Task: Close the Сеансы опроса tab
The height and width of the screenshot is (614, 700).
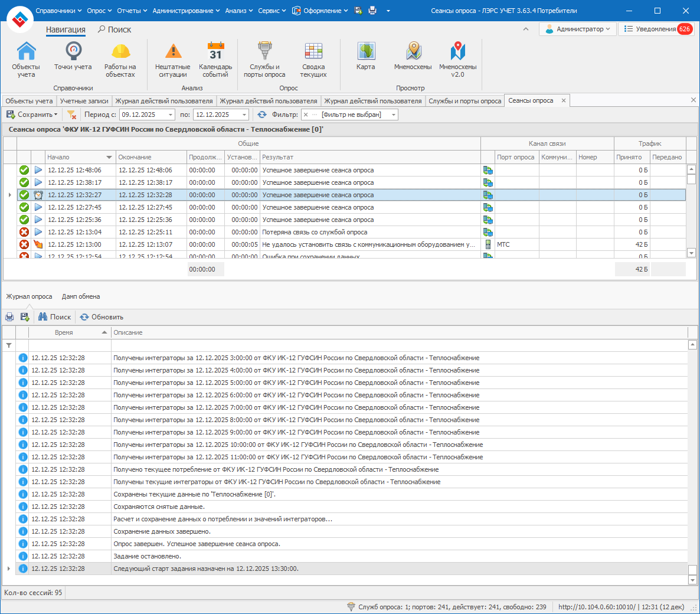Action: coord(564,101)
